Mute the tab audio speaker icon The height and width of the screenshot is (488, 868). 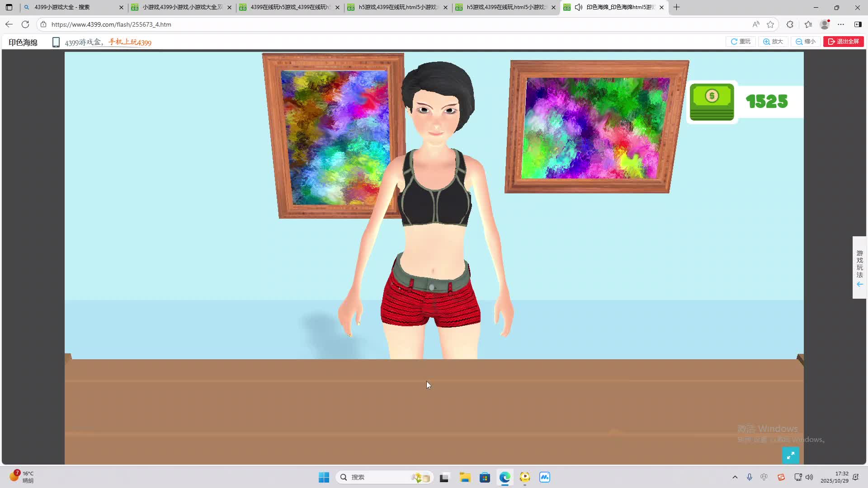[578, 7]
